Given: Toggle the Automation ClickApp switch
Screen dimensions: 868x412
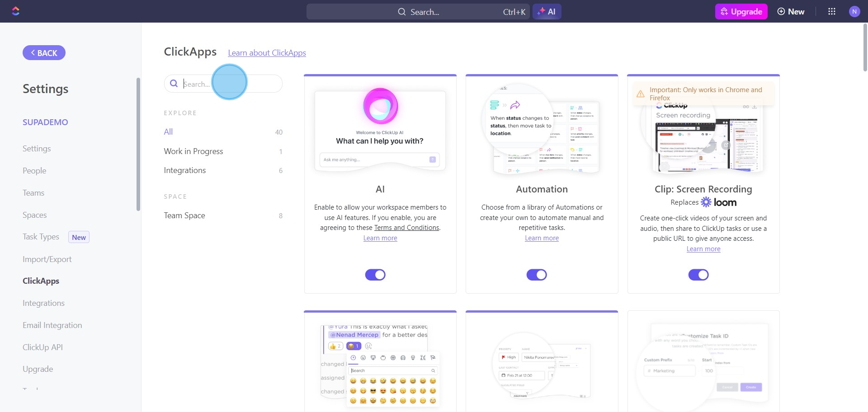Looking at the screenshot, I should 537,275.
